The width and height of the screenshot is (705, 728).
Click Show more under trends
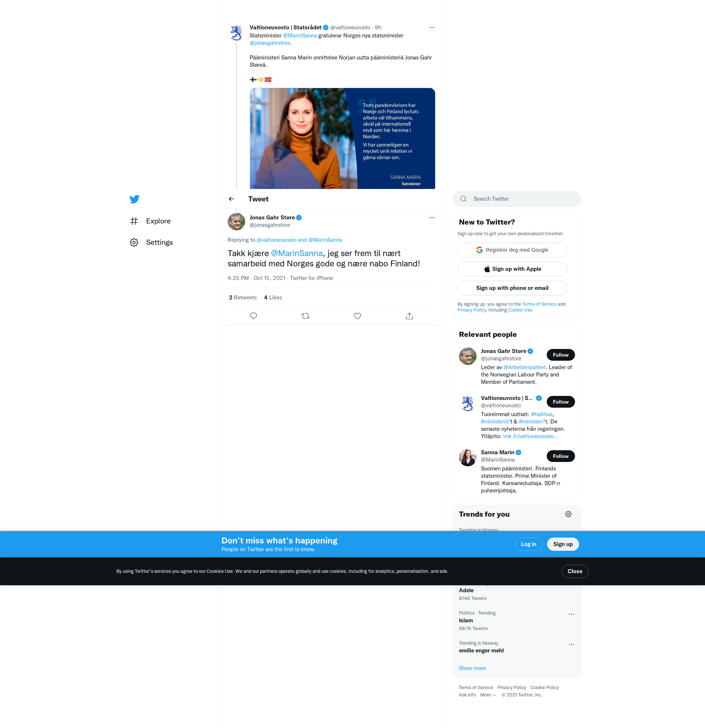point(472,668)
